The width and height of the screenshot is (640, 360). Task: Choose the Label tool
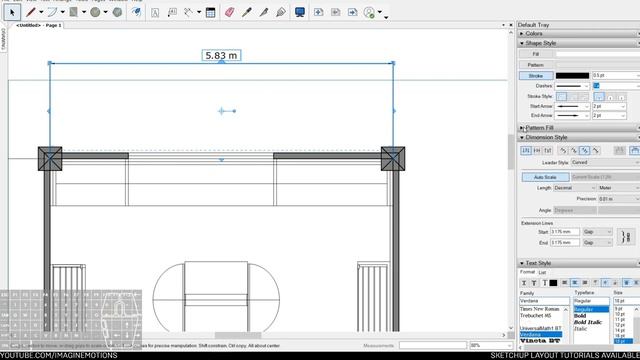click(x=172, y=12)
